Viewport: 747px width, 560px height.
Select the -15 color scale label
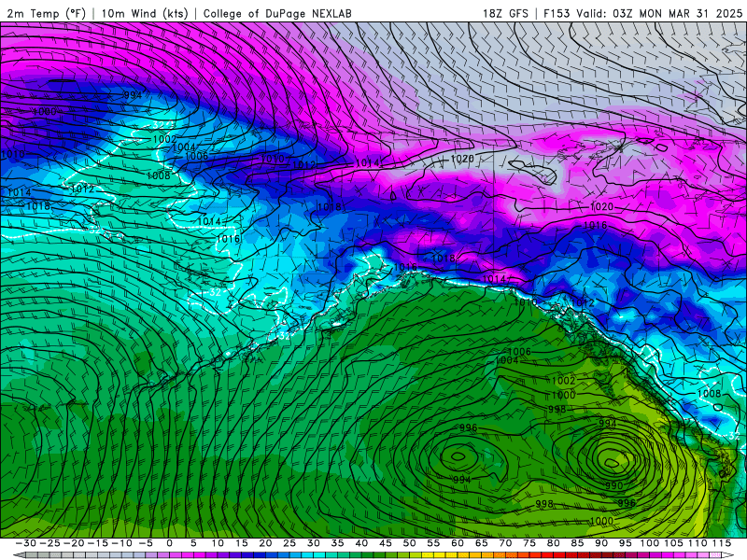pyautogui.click(x=98, y=543)
